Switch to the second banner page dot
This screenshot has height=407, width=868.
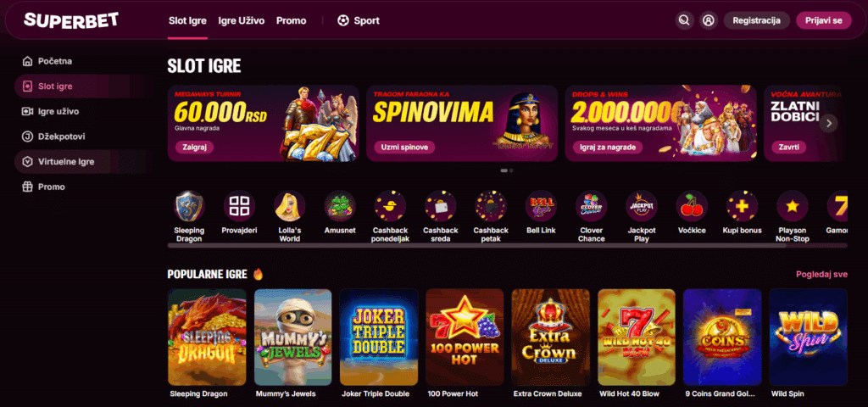click(x=511, y=170)
